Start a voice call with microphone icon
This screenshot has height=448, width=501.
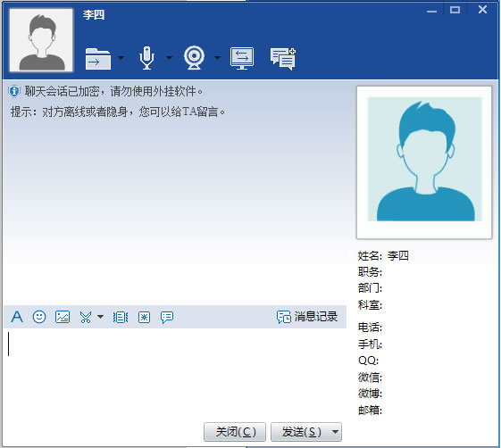(x=146, y=58)
